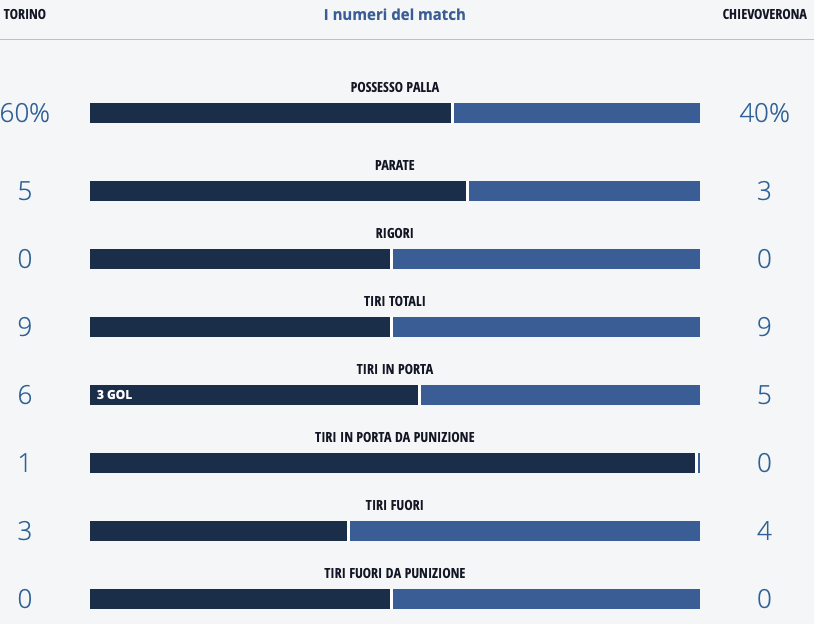Click the Tiri Fuori dark Torino bar
The image size is (814, 624).
point(218,531)
